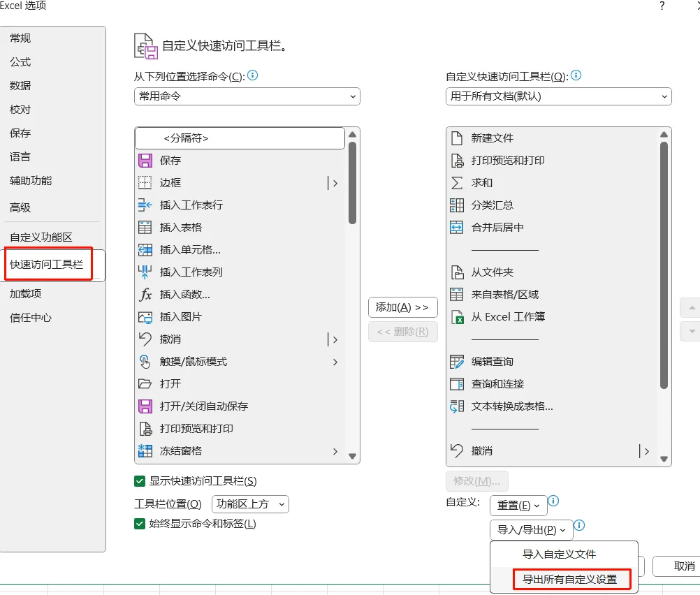700x595 pixels.
Task: Select the Sum (求和) sigma icon
Action: click(457, 182)
